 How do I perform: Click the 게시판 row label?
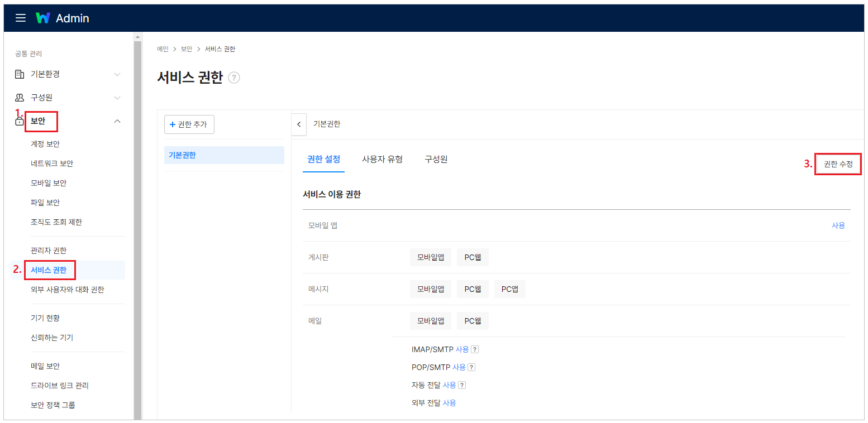[x=319, y=257]
